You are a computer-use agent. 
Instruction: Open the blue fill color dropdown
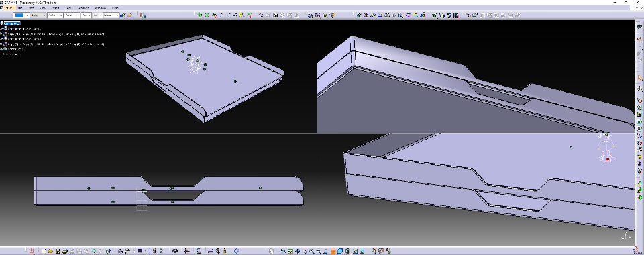pyautogui.click(x=21, y=15)
